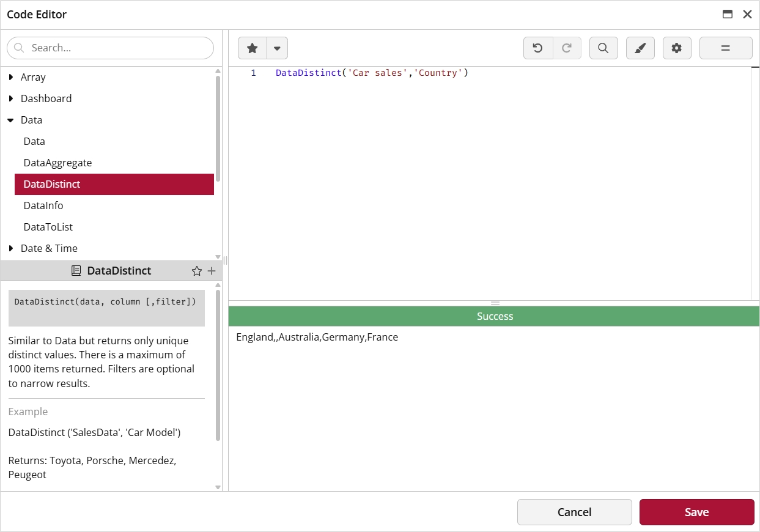Select the Data function in tree
Screen dimensions: 760x532
pos(114,141)
